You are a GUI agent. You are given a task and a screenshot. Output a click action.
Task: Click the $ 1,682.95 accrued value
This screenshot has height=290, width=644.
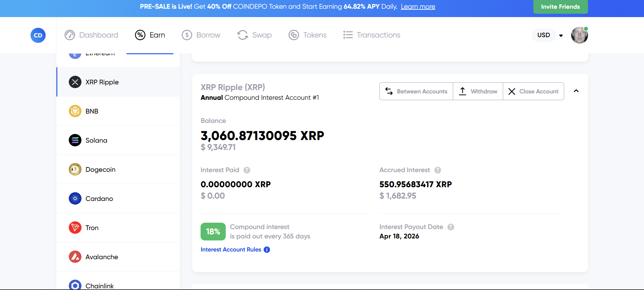[x=398, y=196]
